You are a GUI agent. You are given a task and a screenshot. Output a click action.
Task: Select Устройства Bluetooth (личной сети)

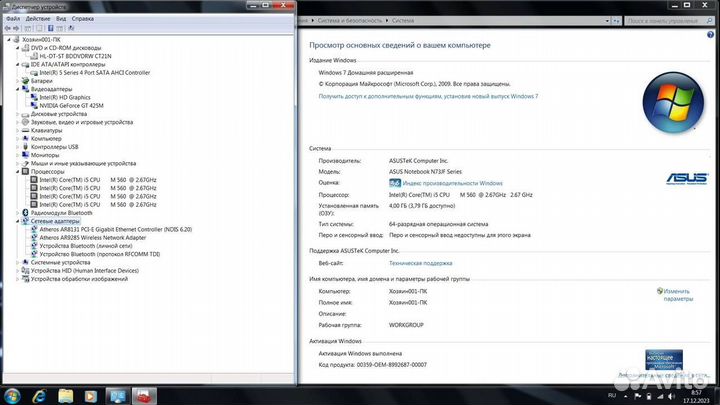coord(86,246)
